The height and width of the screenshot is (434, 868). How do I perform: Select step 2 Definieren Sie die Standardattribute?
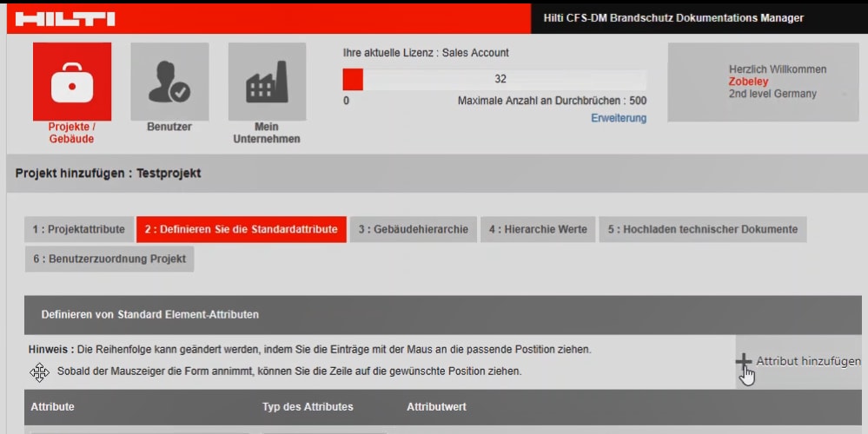click(242, 229)
